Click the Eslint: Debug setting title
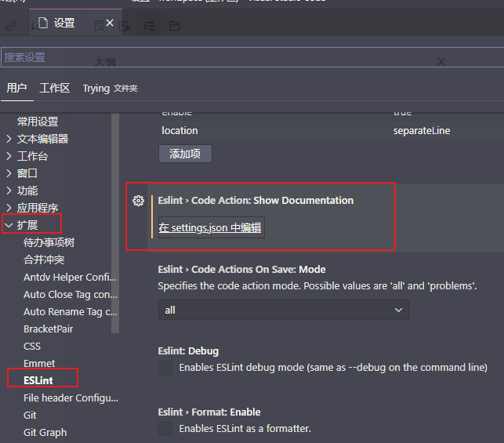 [188, 350]
